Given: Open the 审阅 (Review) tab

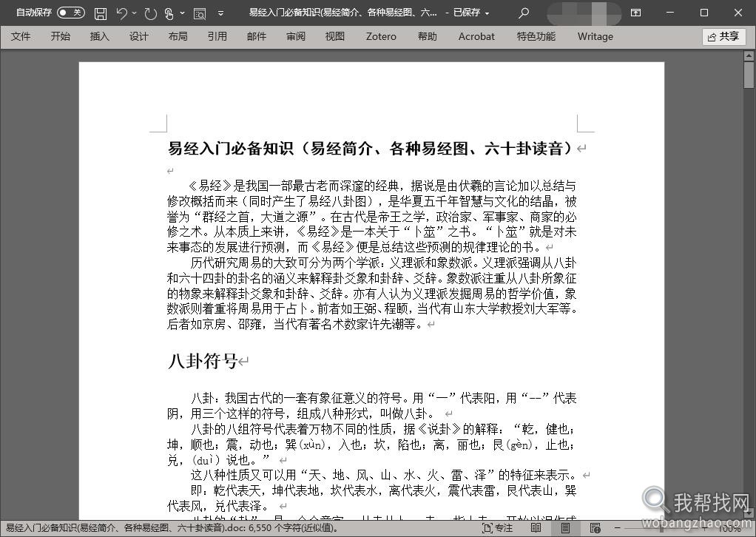Looking at the screenshot, I should [x=296, y=37].
